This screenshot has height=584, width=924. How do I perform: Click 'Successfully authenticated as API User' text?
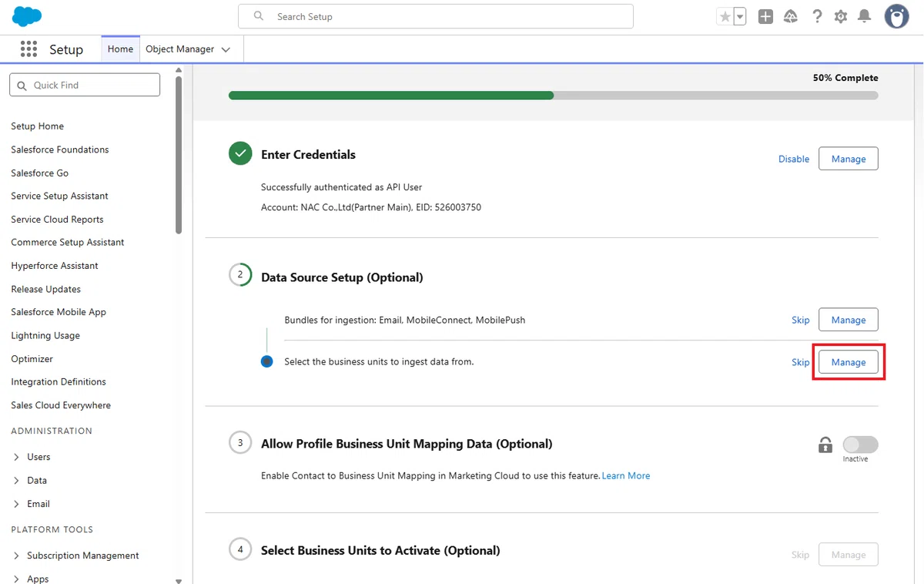tap(341, 187)
